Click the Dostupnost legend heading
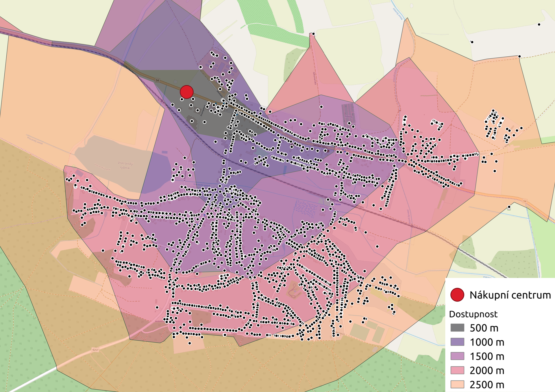Viewport: 555px width, 392px height. tap(473, 314)
